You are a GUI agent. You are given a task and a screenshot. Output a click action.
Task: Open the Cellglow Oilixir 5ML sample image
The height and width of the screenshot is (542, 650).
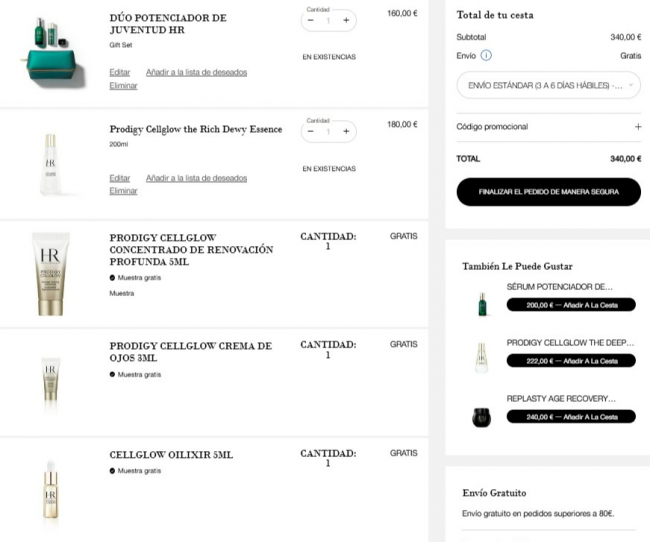coord(51,489)
